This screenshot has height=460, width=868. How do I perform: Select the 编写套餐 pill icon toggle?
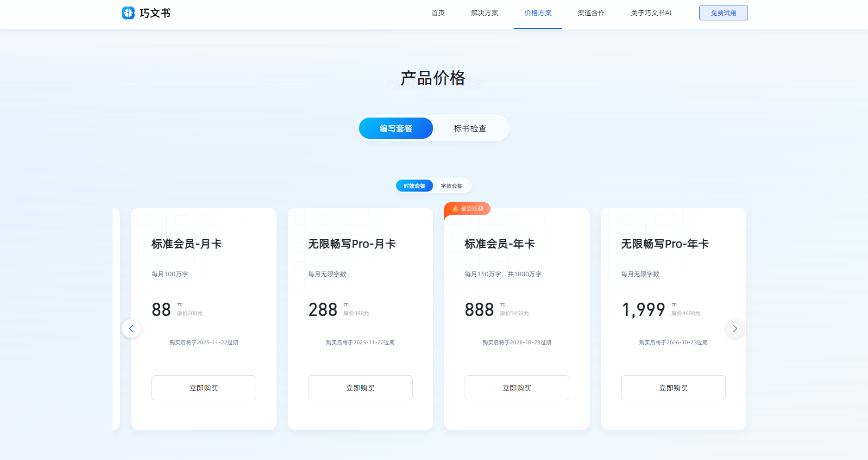(x=396, y=128)
